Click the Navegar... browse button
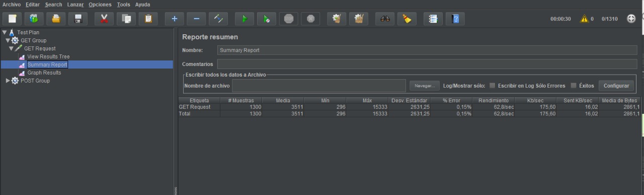 click(x=425, y=86)
